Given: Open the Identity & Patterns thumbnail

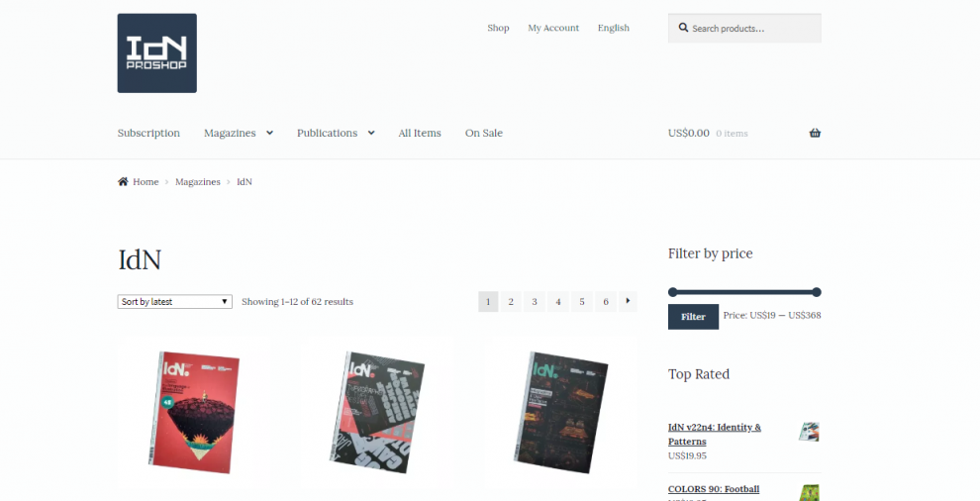Looking at the screenshot, I should (809, 432).
